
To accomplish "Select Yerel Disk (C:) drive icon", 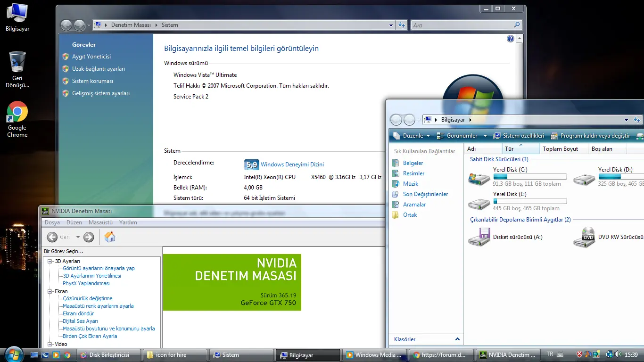I will (479, 178).
